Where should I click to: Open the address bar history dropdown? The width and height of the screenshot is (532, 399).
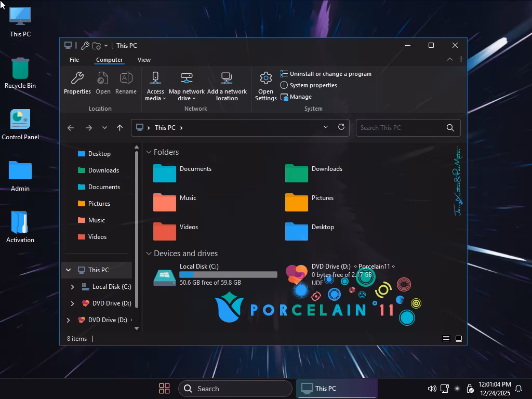(x=326, y=127)
